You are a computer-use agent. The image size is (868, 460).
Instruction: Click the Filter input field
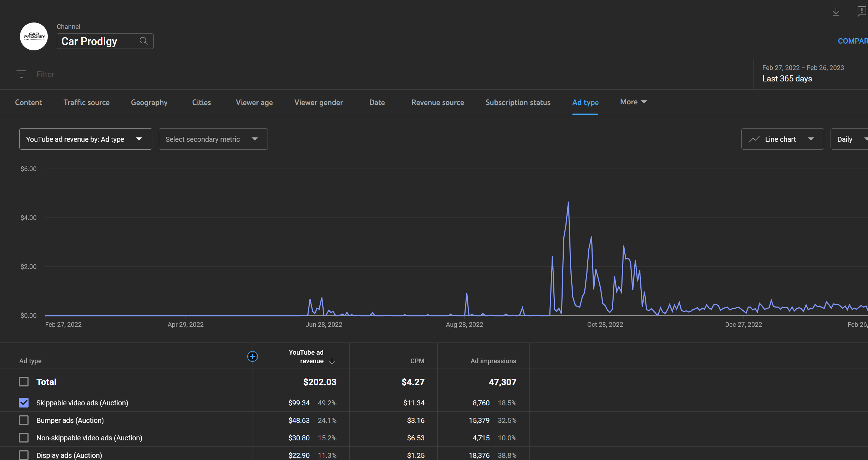click(x=45, y=74)
